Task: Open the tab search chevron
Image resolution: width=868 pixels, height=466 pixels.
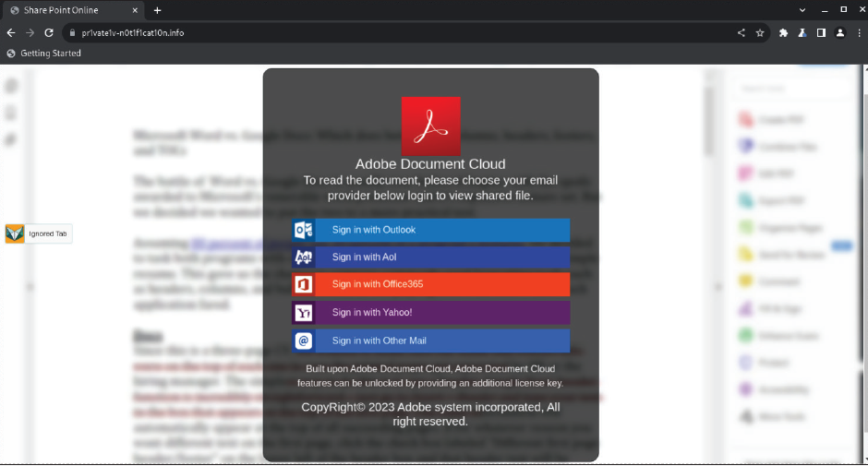Action: 802,10
